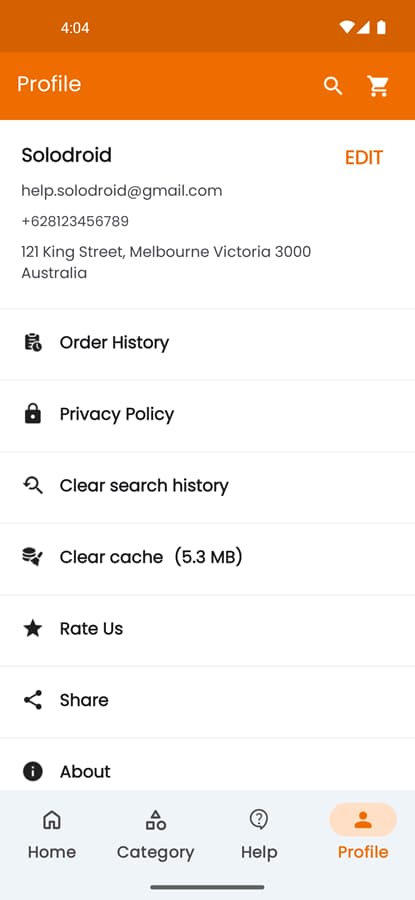Edit the Solodroid profile details
415x900 pixels.
pyautogui.click(x=364, y=157)
